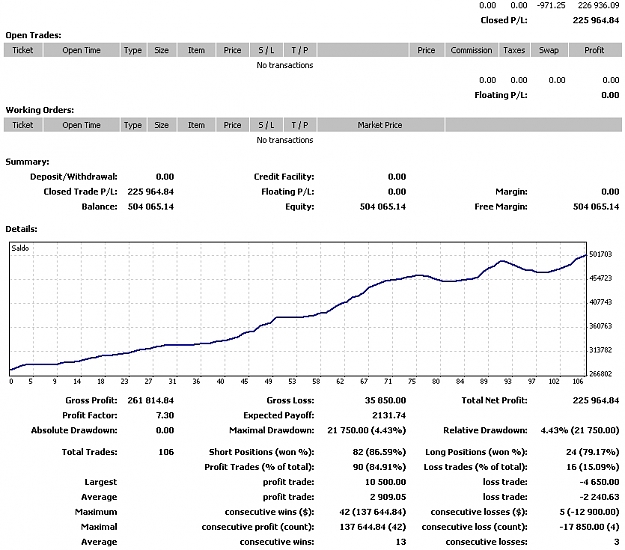
Task: Click the Gross Profit value 261 814.84
Action: [151, 401]
